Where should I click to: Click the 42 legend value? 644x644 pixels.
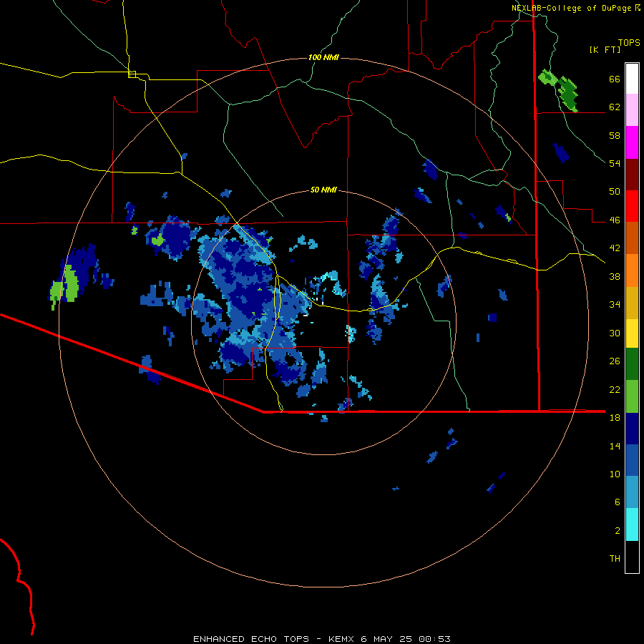pos(615,248)
